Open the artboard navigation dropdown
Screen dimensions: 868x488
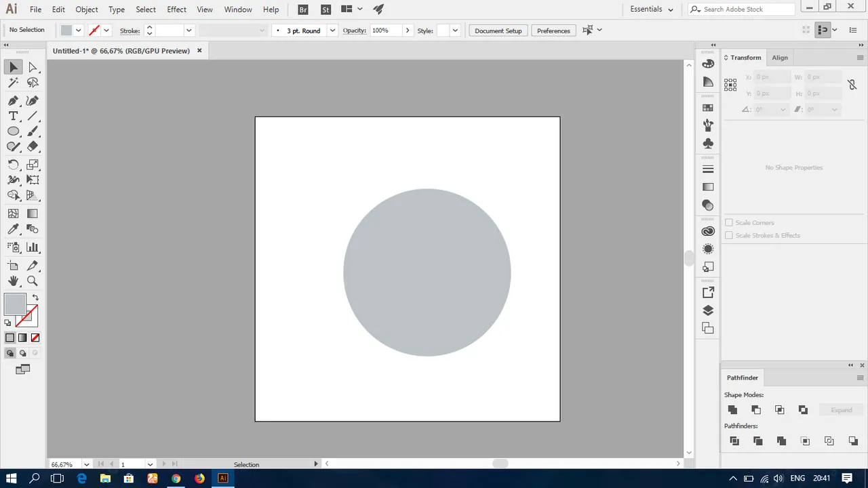click(x=150, y=464)
